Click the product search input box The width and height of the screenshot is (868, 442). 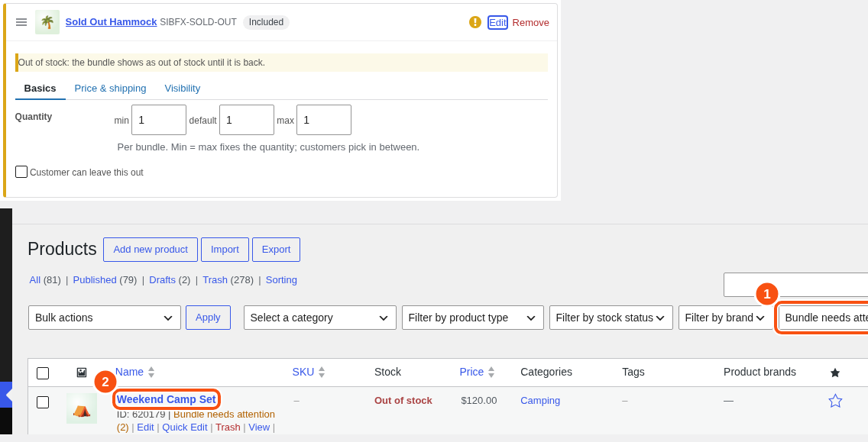[x=795, y=285]
